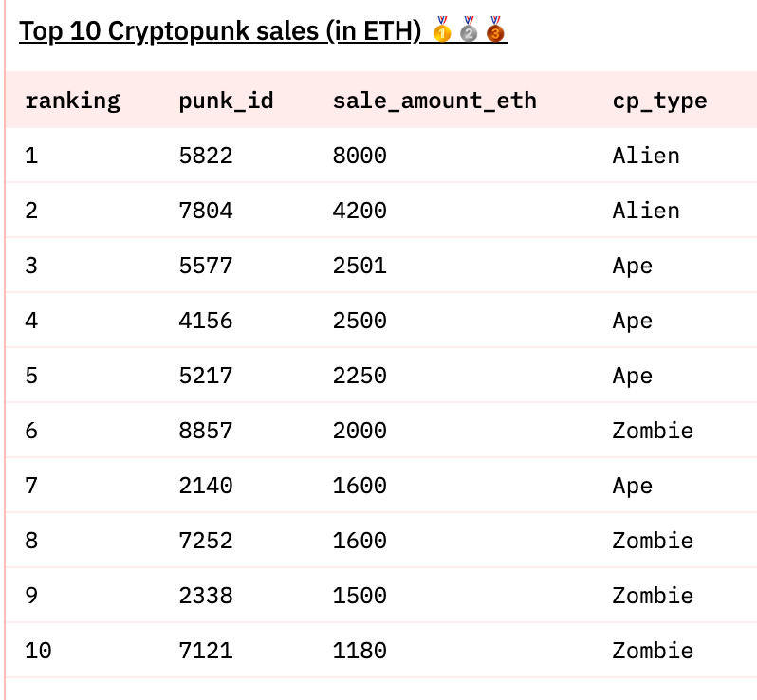The image size is (757, 700).
Task: Open the Top 10 Cryptopunk sales heading link
Action: coord(220,31)
